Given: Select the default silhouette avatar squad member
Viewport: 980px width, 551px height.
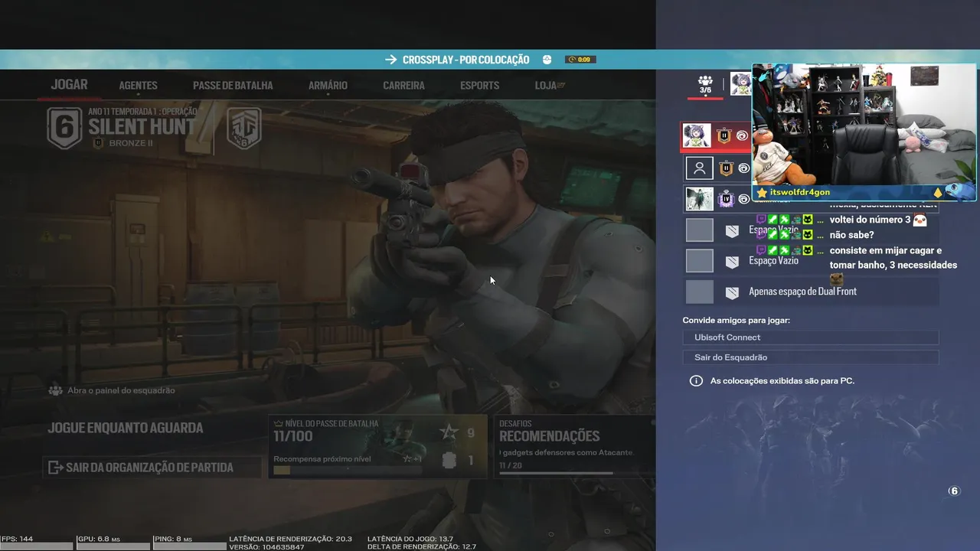Looking at the screenshot, I should tap(699, 168).
